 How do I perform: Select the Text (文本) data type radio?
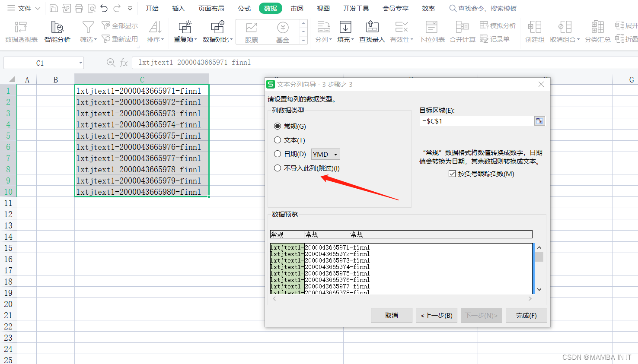coord(278,140)
